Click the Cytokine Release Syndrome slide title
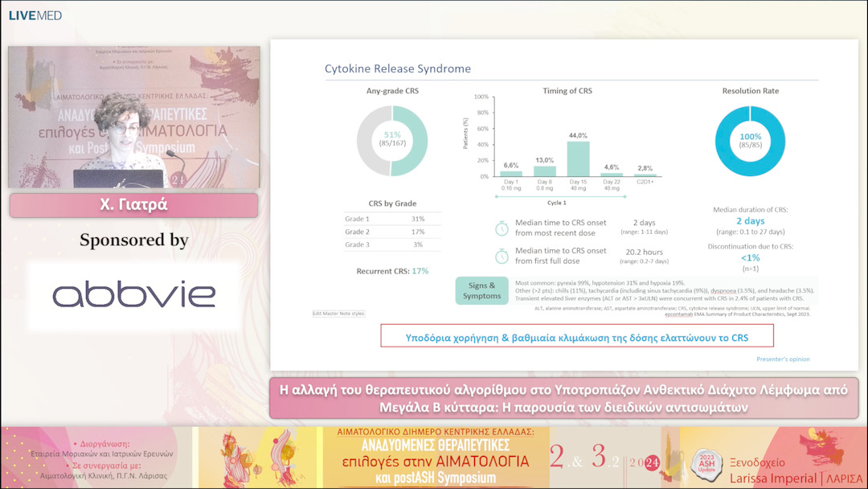This screenshot has width=868, height=489. coord(397,69)
